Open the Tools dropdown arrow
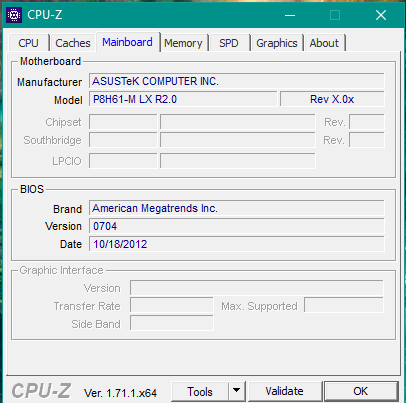This screenshot has width=406, height=403. click(237, 391)
